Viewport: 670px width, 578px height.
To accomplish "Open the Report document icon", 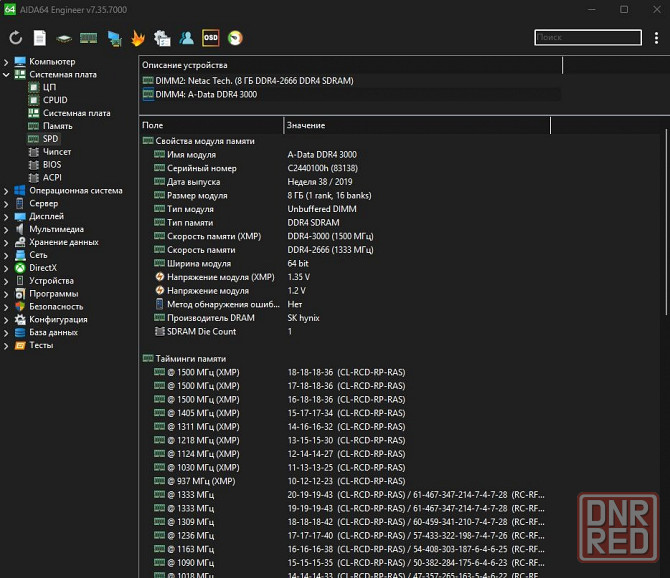I will [x=40, y=39].
